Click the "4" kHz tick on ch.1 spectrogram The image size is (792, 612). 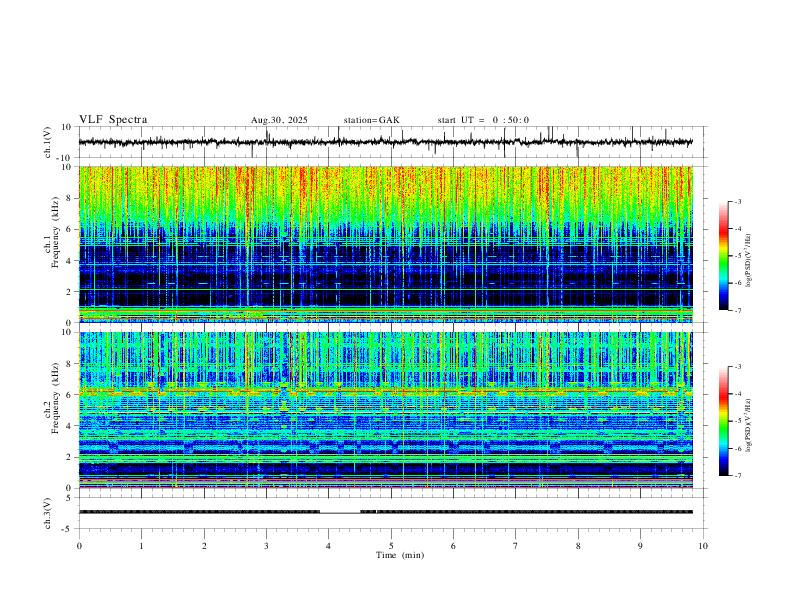pos(69,261)
